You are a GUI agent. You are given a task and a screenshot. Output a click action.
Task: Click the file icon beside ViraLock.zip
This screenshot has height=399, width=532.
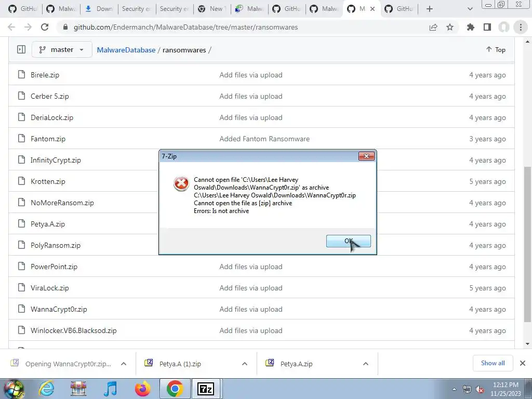pos(21,287)
